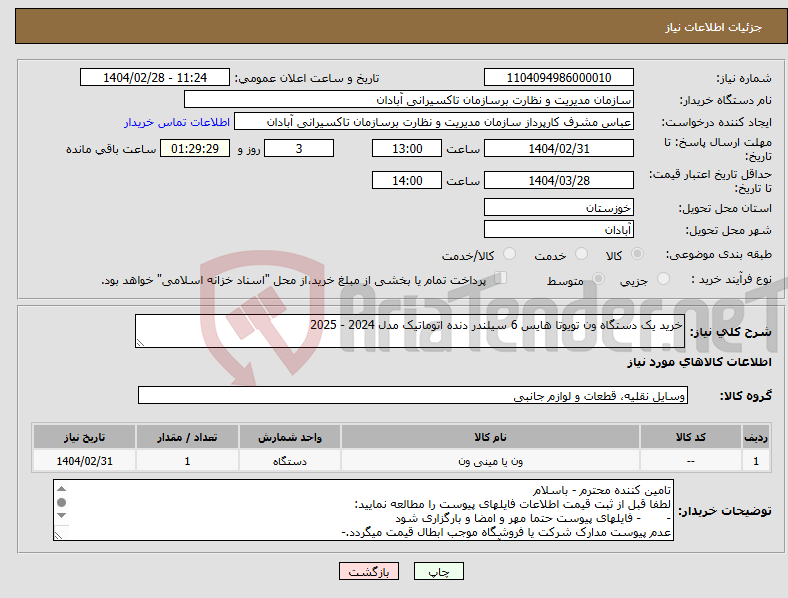Click the response deadline date 1404/02/31 field
Image resolution: width=788 pixels, height=598 pixels.
559,149
